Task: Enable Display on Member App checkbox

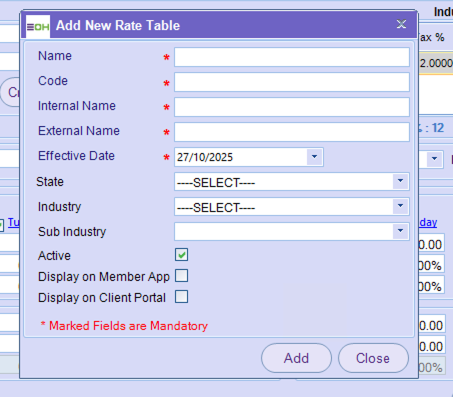Action: point(181,276)
